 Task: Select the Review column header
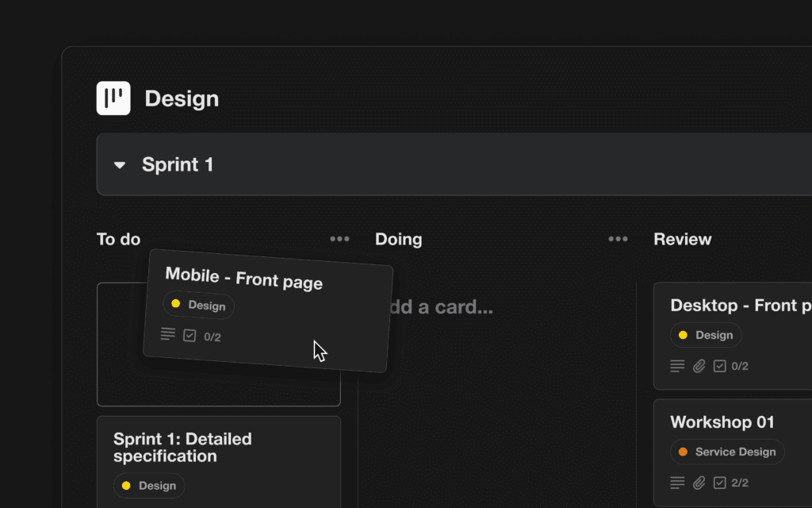coord(682,239)
